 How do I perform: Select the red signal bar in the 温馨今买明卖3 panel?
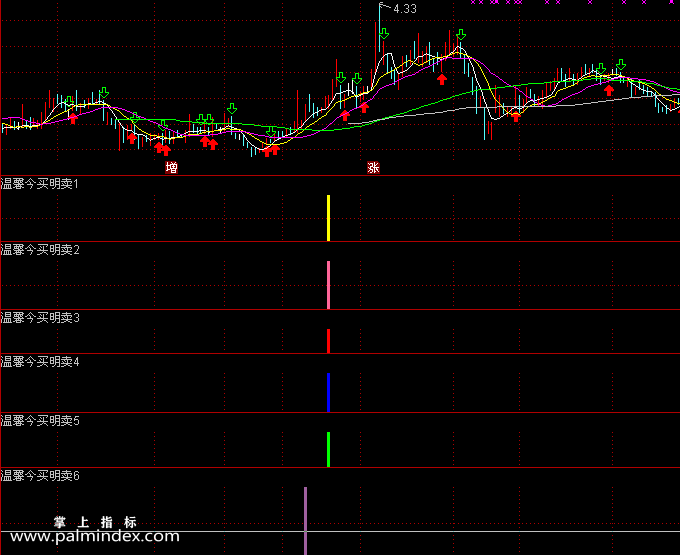point(328,341)
